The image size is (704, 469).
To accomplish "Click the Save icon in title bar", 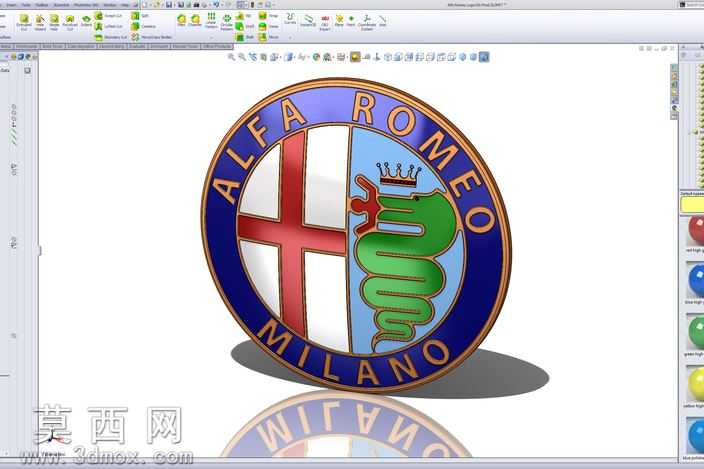I will pyautogui.click(x=169, y=5).
